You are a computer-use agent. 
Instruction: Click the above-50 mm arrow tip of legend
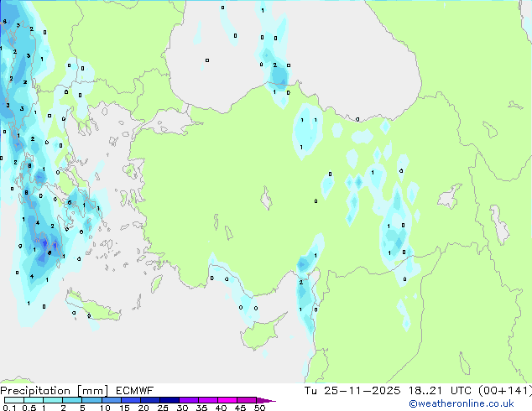pyautogui.click(x=266, y=400)
